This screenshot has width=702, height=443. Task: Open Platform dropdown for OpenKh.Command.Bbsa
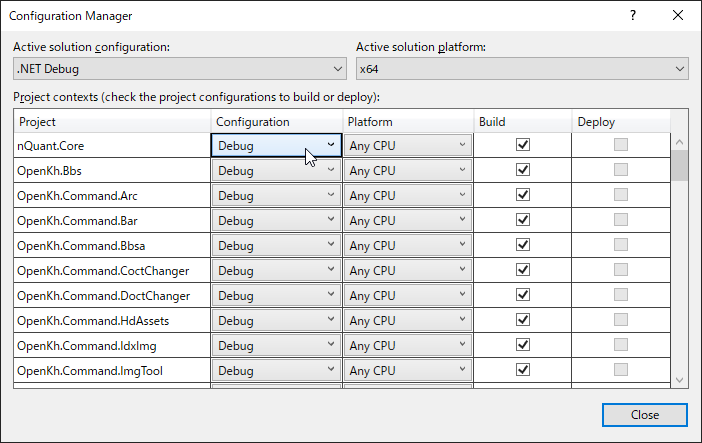[x=408, y=245]
